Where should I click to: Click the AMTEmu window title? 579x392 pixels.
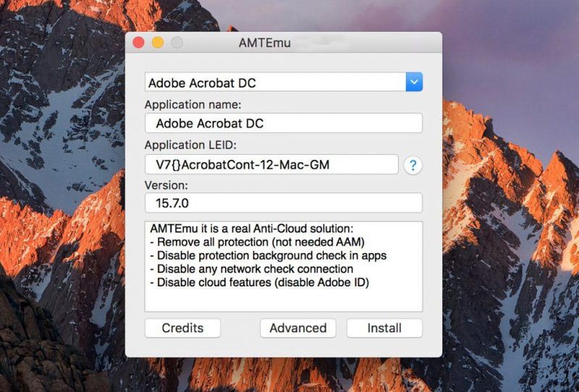pyautogui.click(x=264, y=43)
